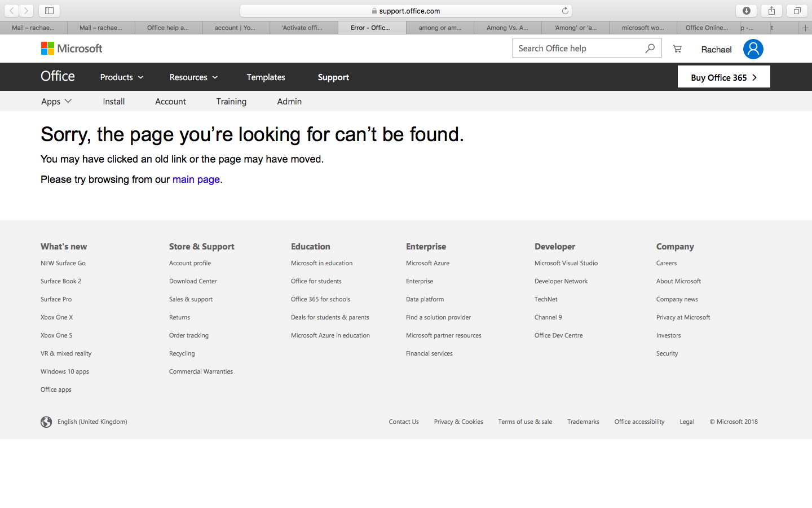Screen dimensions: 812x508
Task: Expand the Products dropdown
Action: [x=122, y=77]
